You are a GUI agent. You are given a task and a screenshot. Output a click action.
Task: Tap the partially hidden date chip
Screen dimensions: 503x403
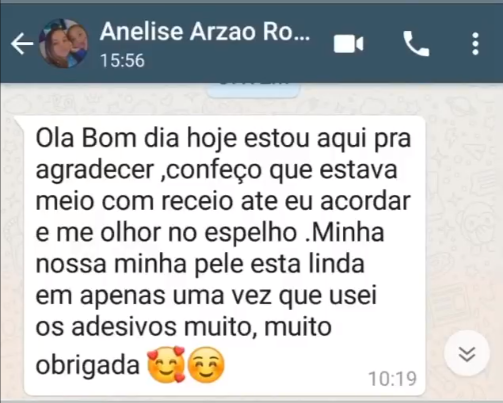tap(253, 89)
